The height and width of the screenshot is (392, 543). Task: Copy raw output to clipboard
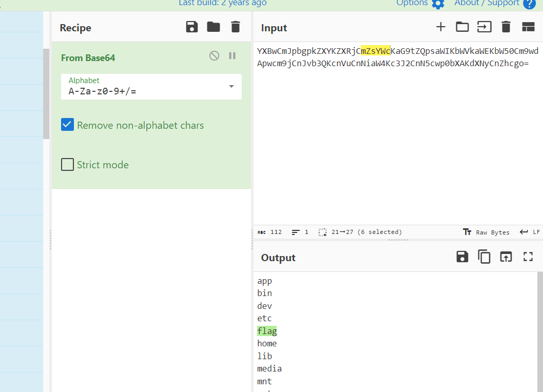pyautogui.click(x=484, y=257)
